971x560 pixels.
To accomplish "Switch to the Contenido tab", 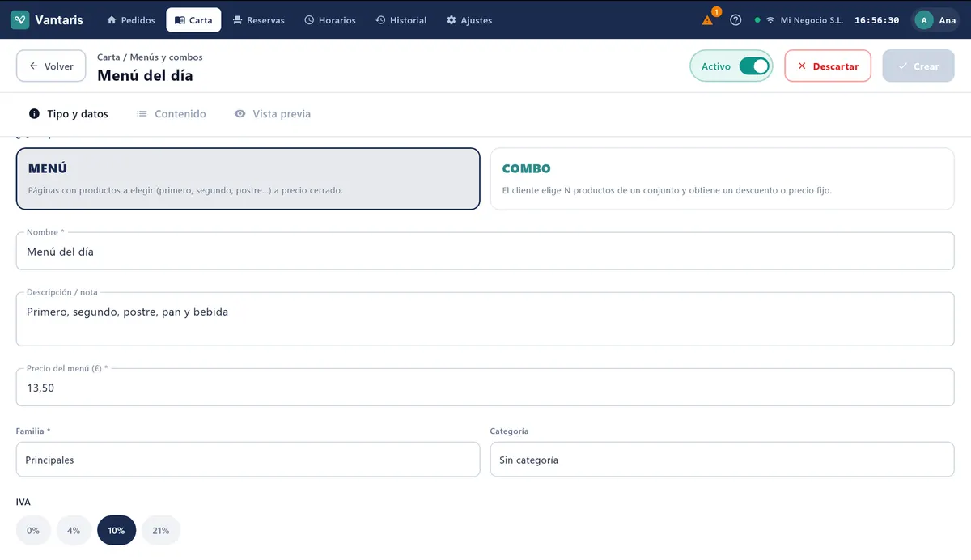I will tap(172, 114).
